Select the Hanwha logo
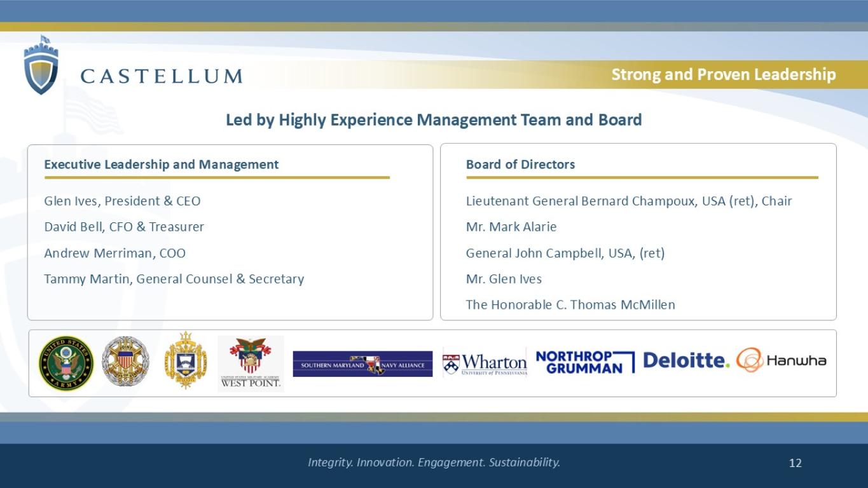The width and height of the screenshot is (868, 488). click(782, 360)
